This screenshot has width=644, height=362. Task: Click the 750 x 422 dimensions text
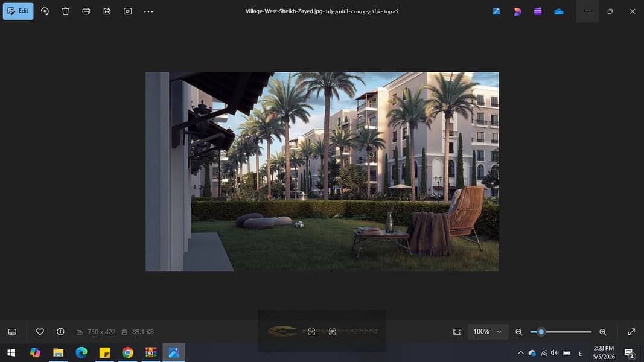pyautogui.click(x=101, y=332)
